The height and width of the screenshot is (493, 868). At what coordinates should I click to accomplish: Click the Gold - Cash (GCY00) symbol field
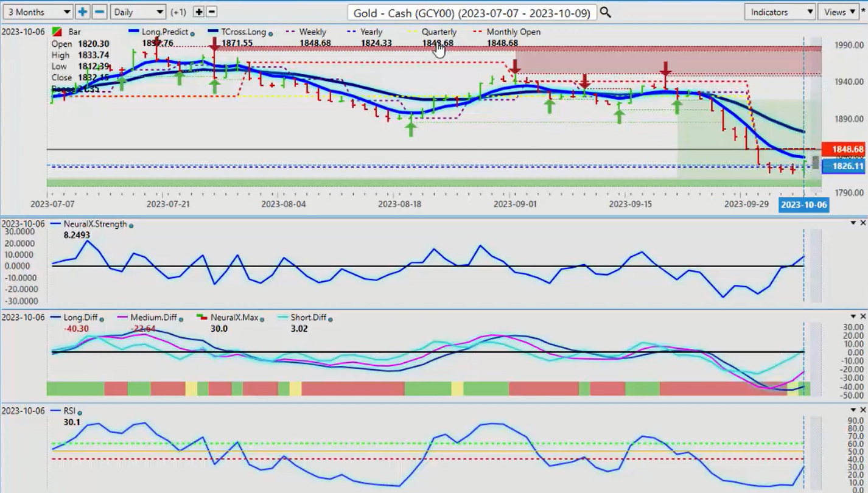pyautogui.click(x=472, y=12)
